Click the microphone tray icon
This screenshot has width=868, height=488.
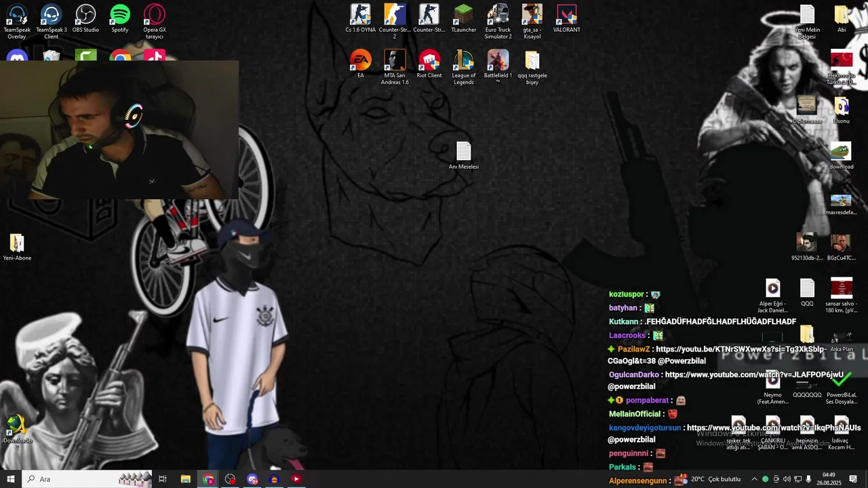[808, 479]
